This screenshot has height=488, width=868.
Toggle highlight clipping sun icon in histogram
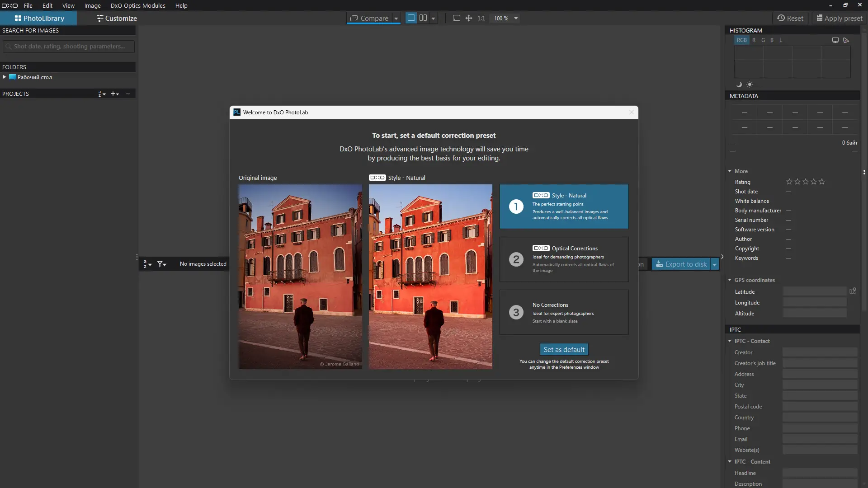[750, 84]
